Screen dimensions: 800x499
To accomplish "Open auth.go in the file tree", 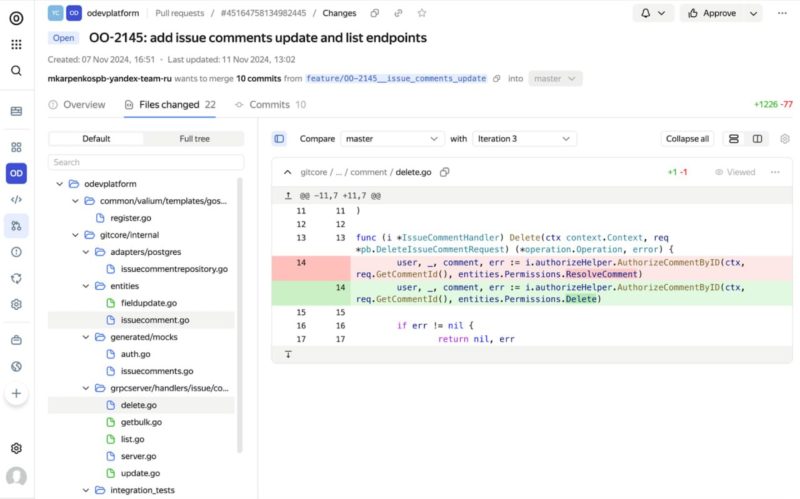I will coord(135,354).
